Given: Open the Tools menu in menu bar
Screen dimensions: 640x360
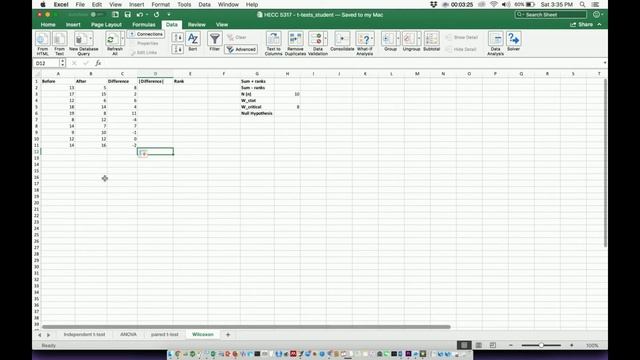Looking at the screenshot, I should tap(184, 4).
